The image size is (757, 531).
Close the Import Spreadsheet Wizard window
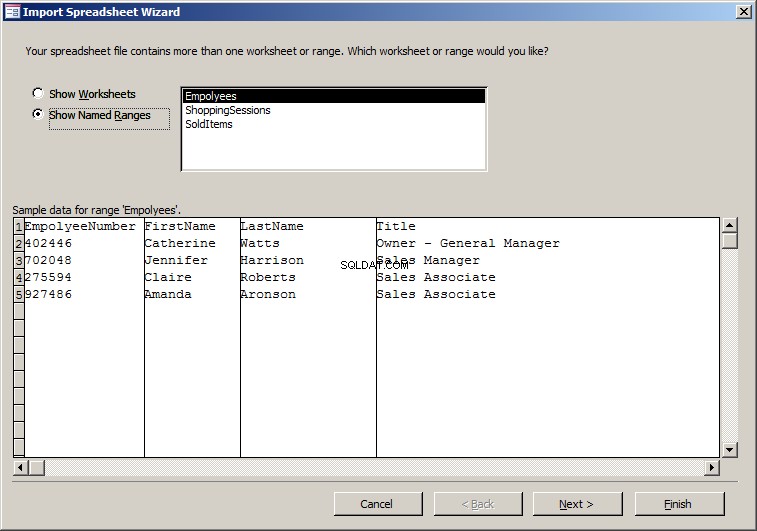[x=743, y=12]
